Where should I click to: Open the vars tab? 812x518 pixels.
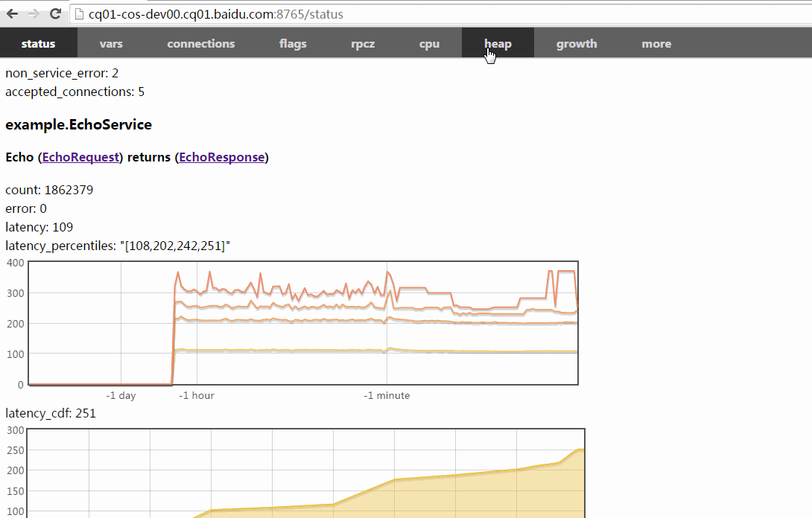click(x=111, y=43)
